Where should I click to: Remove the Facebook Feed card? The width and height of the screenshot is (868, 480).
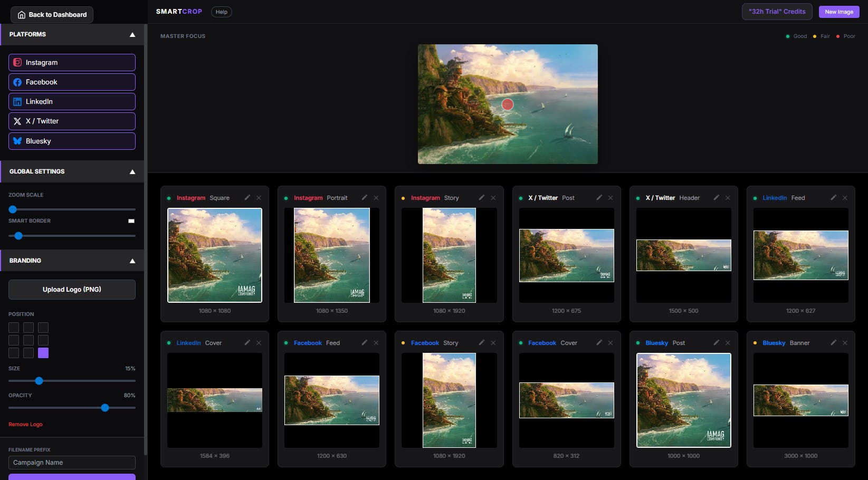tap(376, 343)
